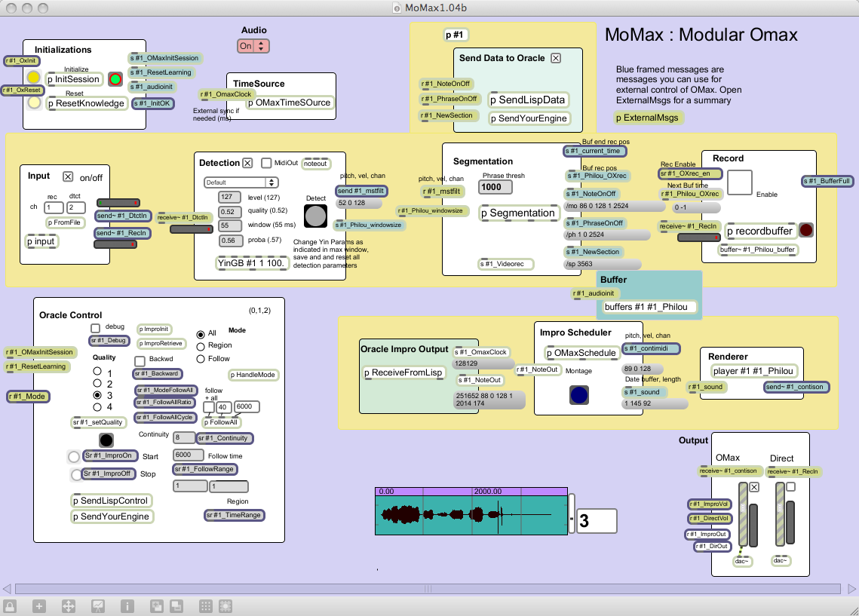Toggle the X box next to Detection
This screenshot has height=616, width=859.
click(x=247, y=163)
